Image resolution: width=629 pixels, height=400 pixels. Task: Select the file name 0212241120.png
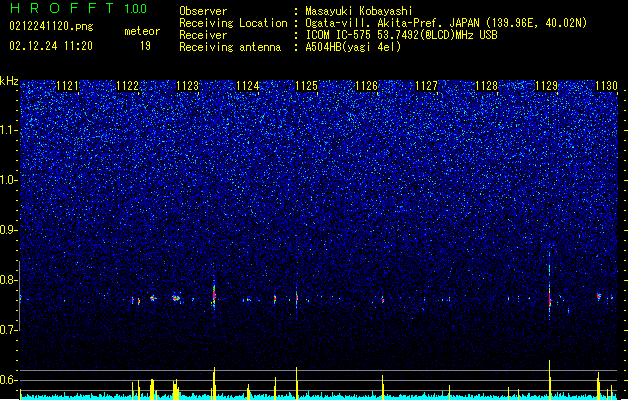[51, 27]
